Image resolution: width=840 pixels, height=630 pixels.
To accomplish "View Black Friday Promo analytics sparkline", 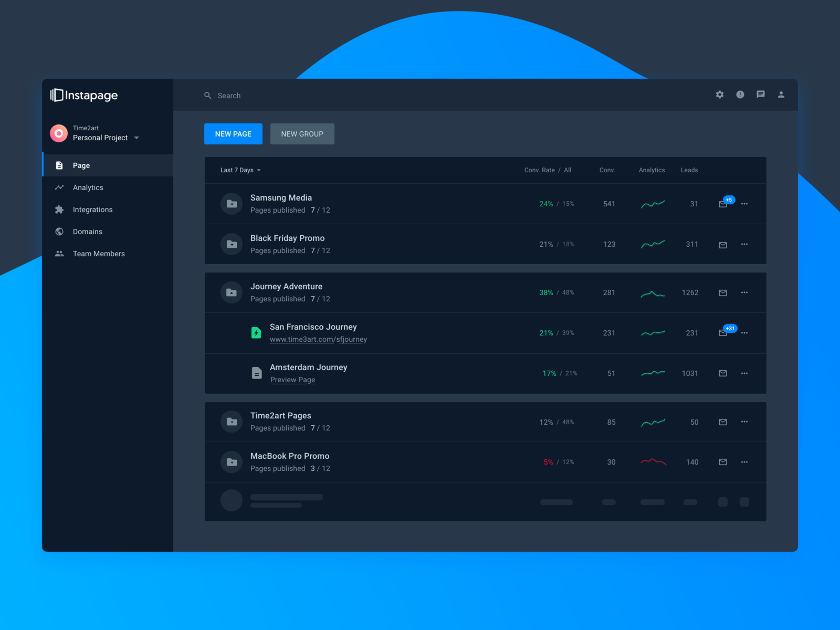I will (653, 244).
